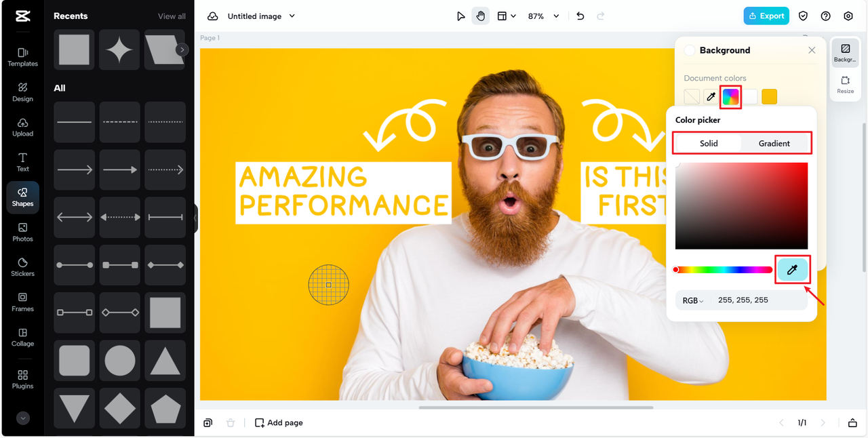Screen dimensions: 868x438
Task: Insert the pentagon shape
Action: [165, 408]
